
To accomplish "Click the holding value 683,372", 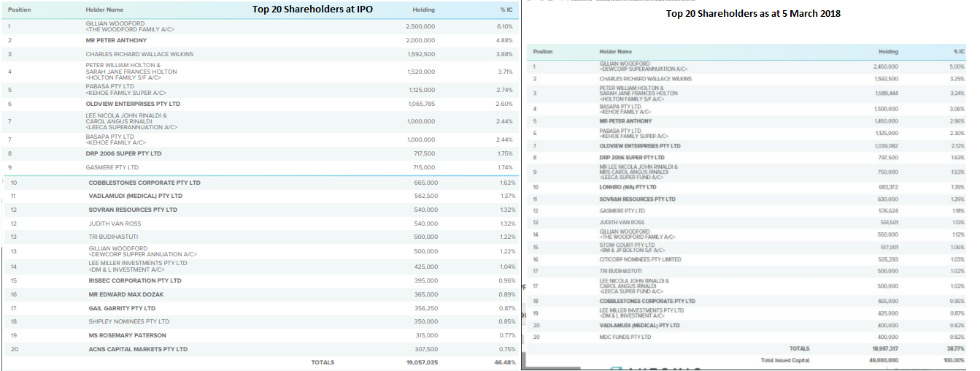I will tap(888, 187).
